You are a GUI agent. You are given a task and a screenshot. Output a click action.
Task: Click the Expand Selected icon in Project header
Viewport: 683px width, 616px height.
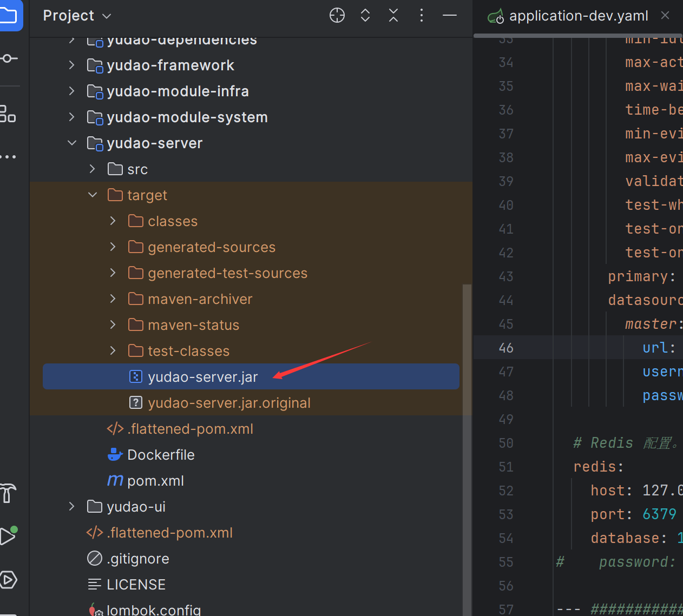[x=365, y=16]
